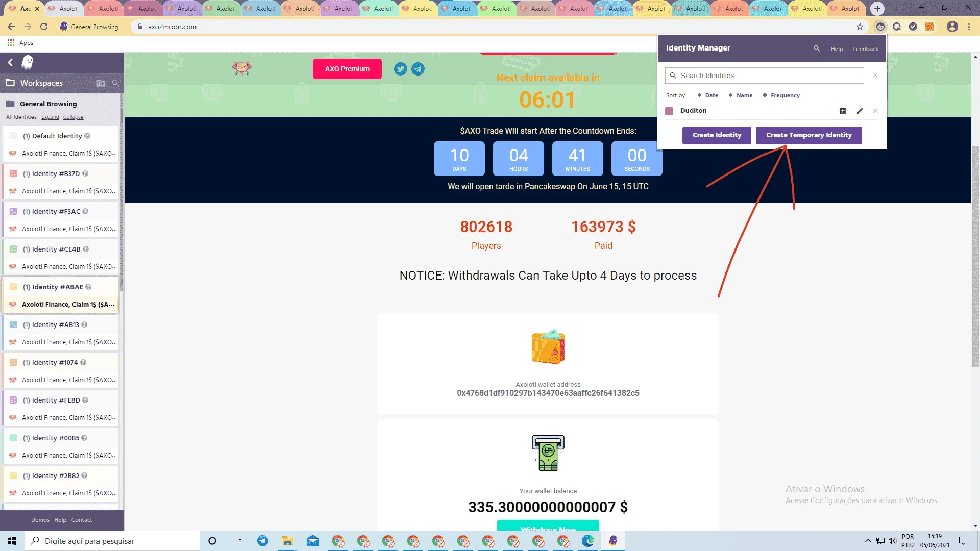Open the browser three-dot menu
Image resolution: width=980 pixels, height=551 pixels.
click(x=969, y=27)
